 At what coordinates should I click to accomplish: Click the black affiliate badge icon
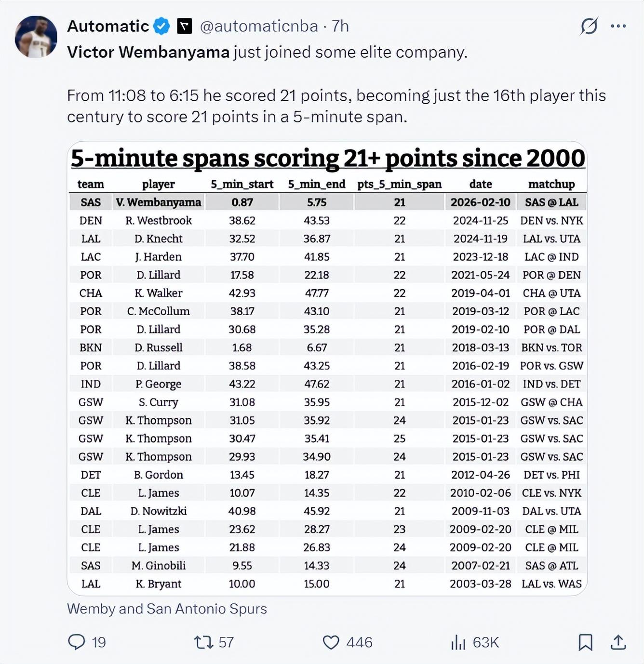pyautogui.click(x=185, y=26)
